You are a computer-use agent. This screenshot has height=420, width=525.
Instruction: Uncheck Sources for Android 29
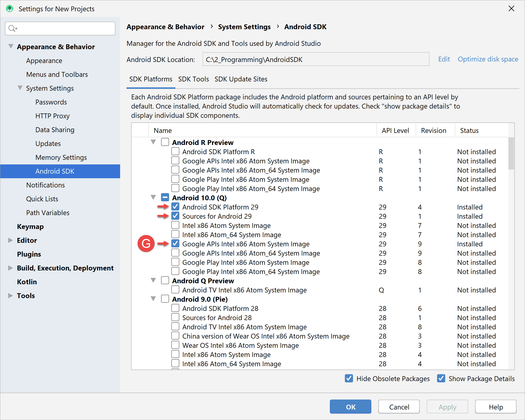pos(175,216)
